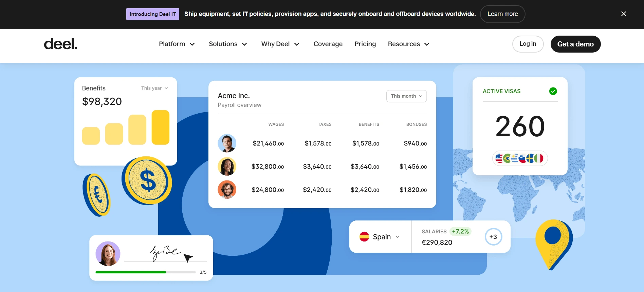The height and width of the screenshot is (292, 644).
Task: Click the shortest benefits bar
Action: pyautogui.click(x=91, y=136)
